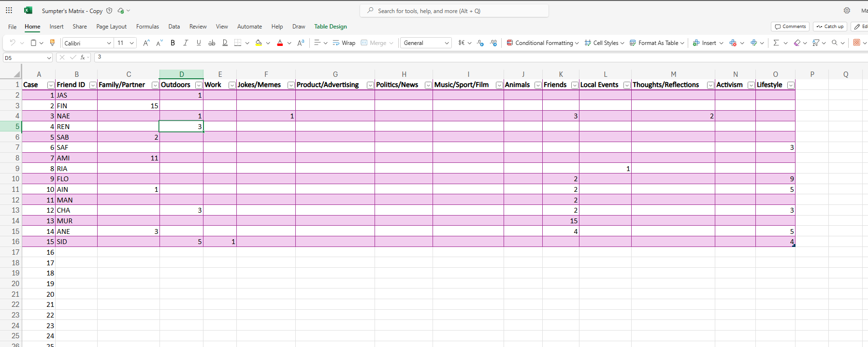
Task: Switch to the Table Design tab
Action: click(x=331, y=27)
